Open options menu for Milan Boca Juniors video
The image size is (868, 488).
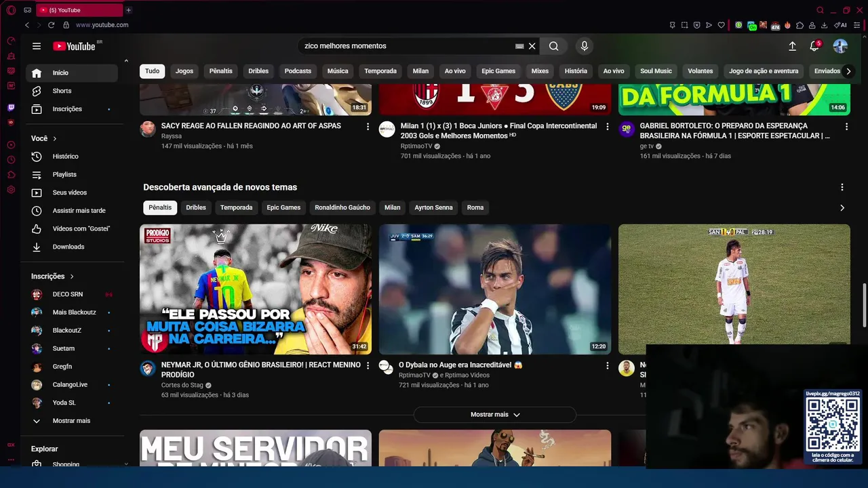(x=608, y=127)
